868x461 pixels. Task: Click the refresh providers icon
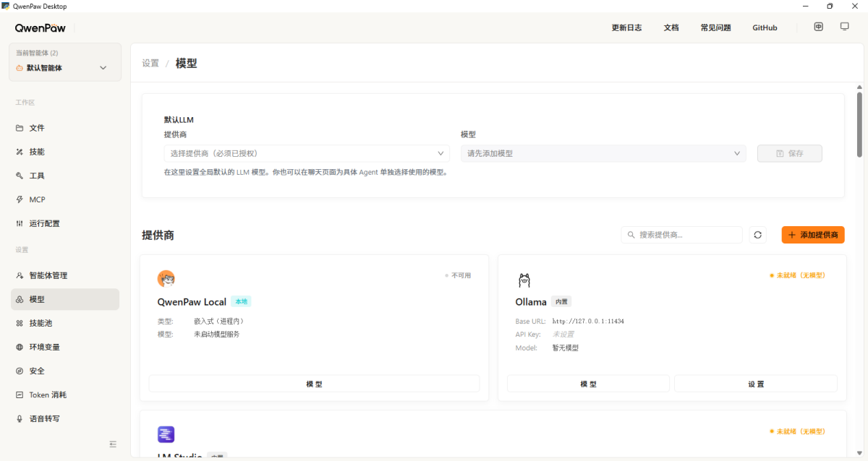(757, 235)
